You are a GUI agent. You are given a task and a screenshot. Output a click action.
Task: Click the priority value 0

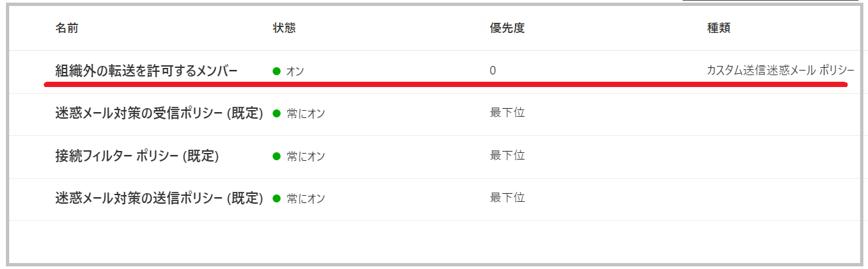click(x=493, y=71)
